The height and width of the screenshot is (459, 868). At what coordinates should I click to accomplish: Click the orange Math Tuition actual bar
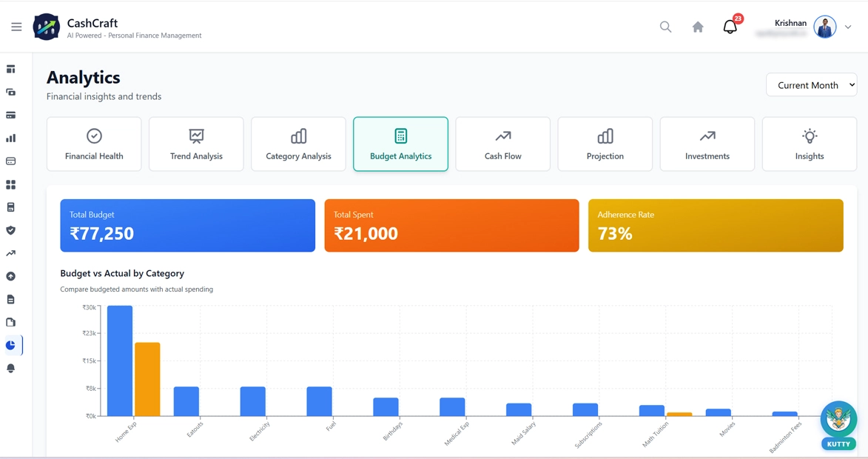tap(679, 414)
